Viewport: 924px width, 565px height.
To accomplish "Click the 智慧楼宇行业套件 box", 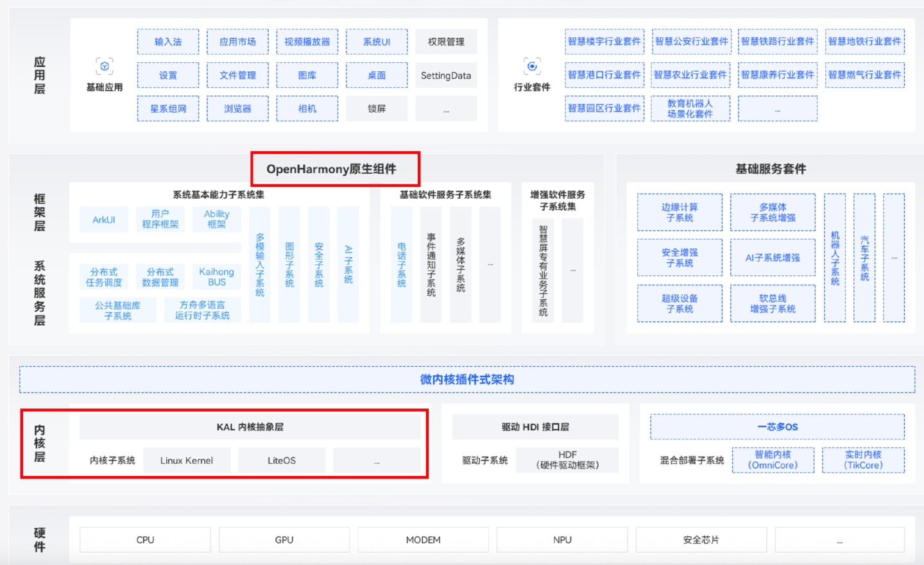I will [x=604, y=41].
